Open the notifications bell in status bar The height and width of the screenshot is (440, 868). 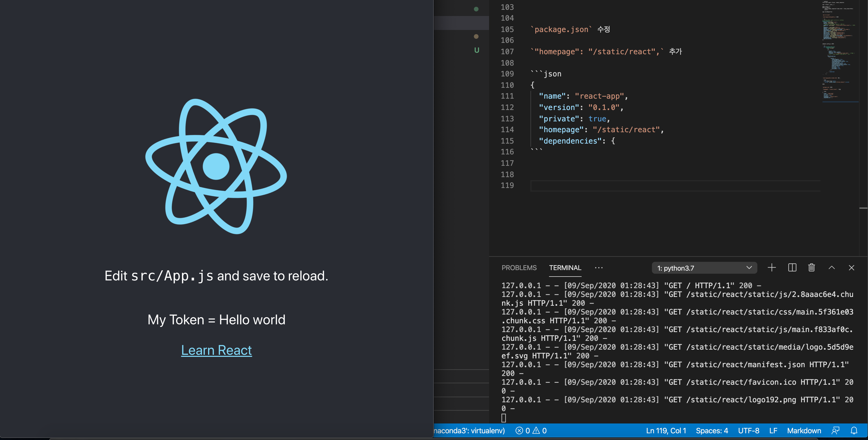854,430
